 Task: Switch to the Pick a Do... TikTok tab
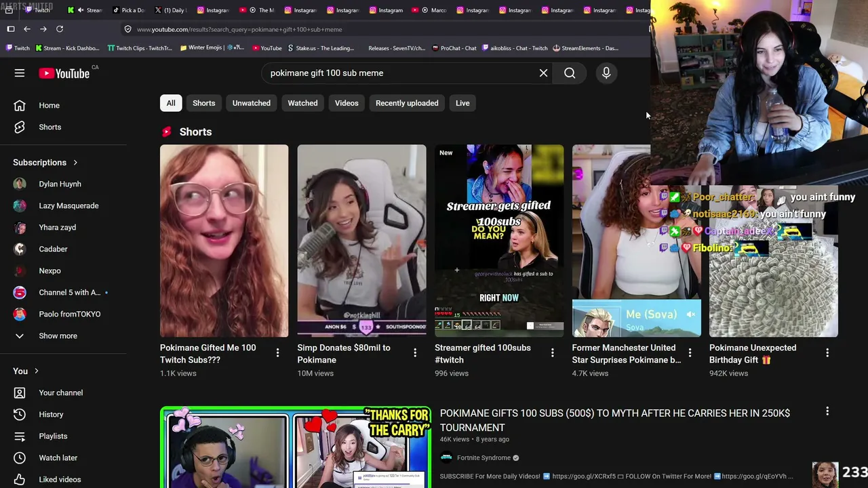pyautogui.click(x=129, y=10)
